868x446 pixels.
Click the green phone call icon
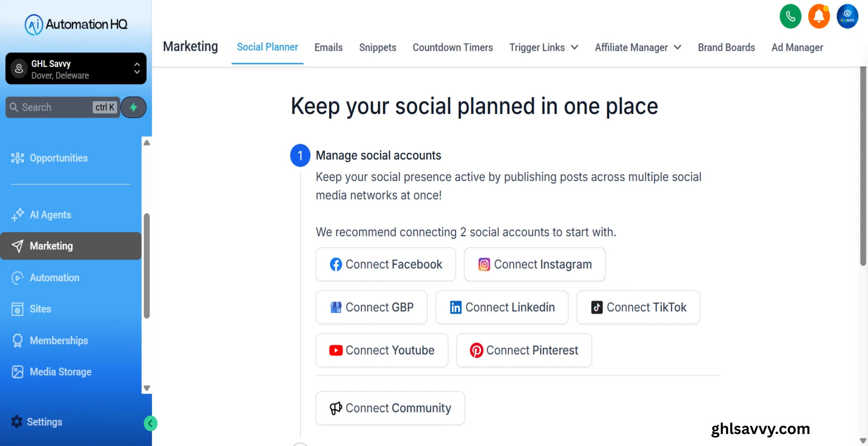pos(790,17)
